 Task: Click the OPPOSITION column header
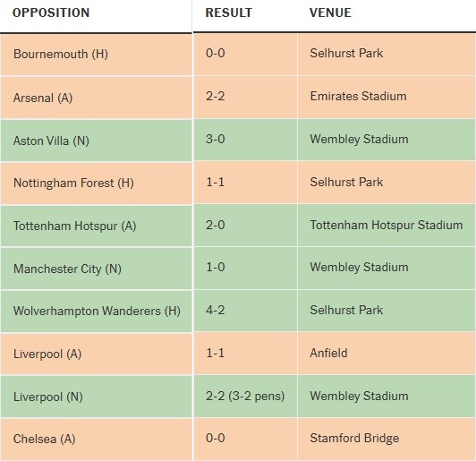(51, 13)
